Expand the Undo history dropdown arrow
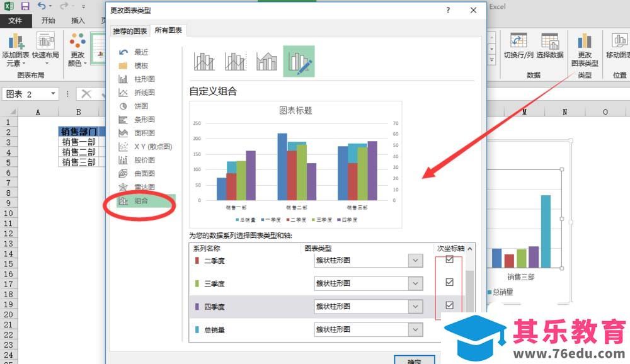This screenshot has height=364, width=630. pos(50,6)
